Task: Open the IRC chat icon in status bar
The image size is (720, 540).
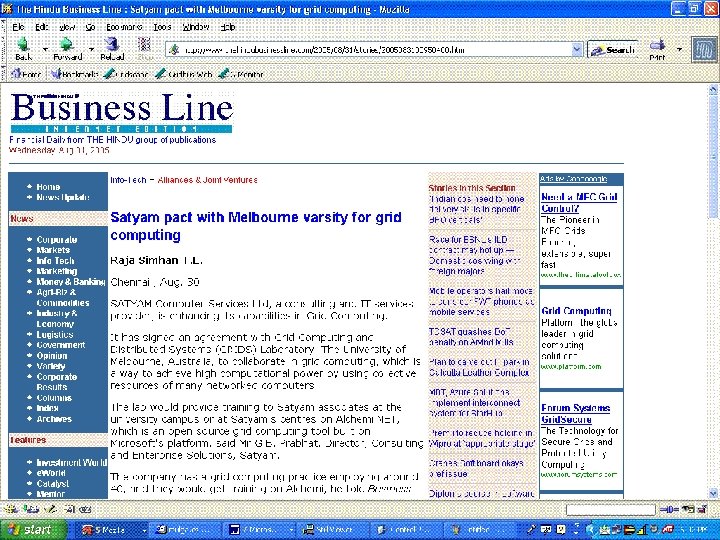Action: (x=85, y=509)
